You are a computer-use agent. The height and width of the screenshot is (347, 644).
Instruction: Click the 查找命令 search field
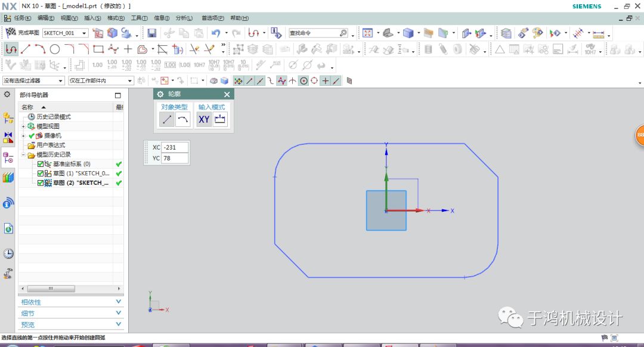[x=318, y=33]
